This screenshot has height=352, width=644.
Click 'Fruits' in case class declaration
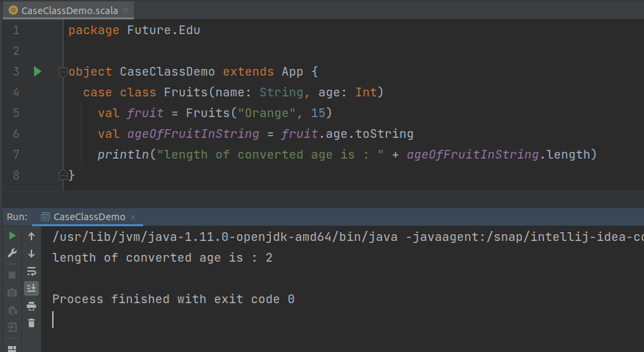pyautogui.click(x=186, y=92)
